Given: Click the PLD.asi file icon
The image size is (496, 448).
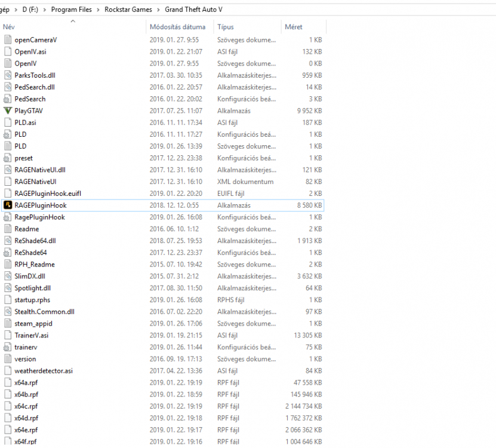Looking at the screenshot, I should [x=8, y=122].
